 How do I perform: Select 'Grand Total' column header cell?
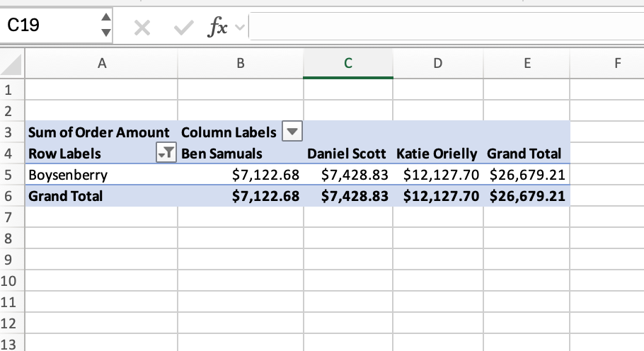pos(527,154)
